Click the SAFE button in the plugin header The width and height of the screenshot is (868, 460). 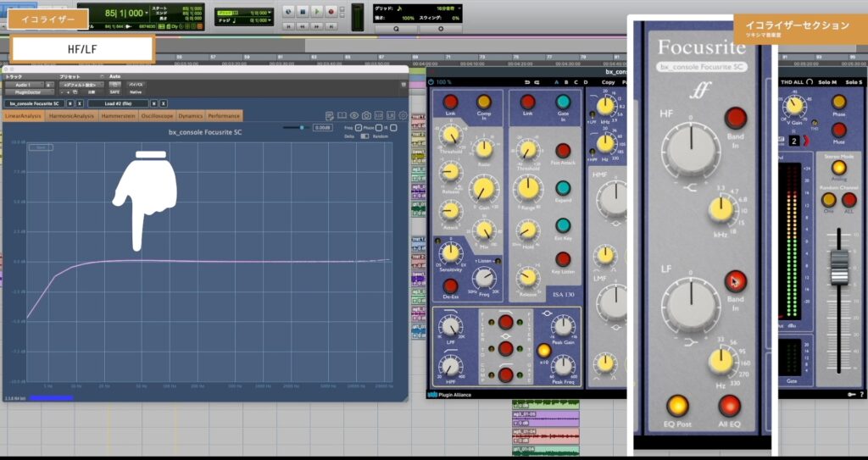point(114,91)
